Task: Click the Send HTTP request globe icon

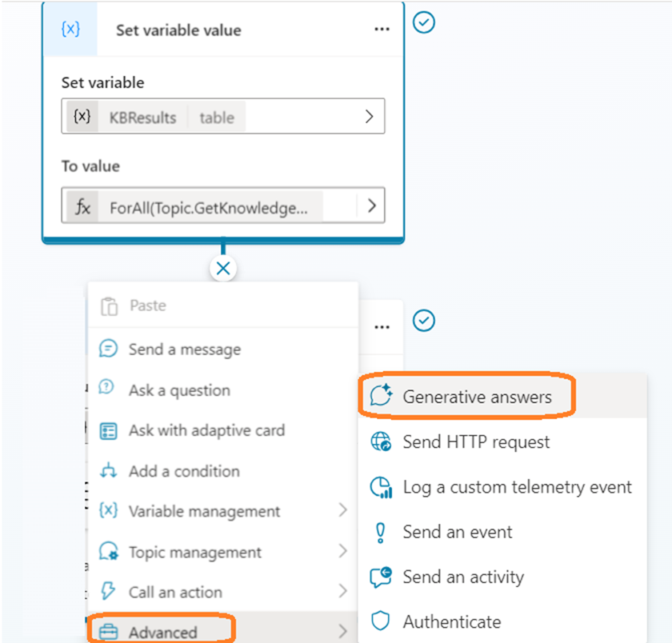Action: [380, 442]
